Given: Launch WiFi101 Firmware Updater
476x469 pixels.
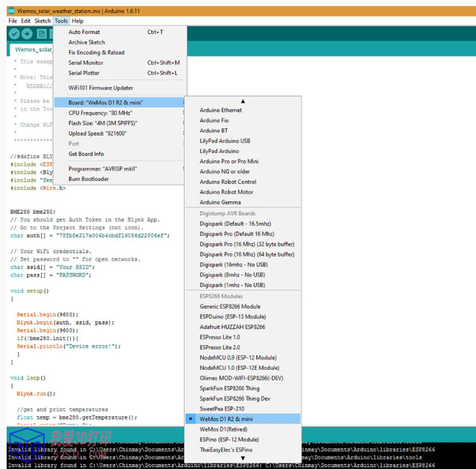Looking at the screenshot, I should pyautogui.click(x=120, y=88).
